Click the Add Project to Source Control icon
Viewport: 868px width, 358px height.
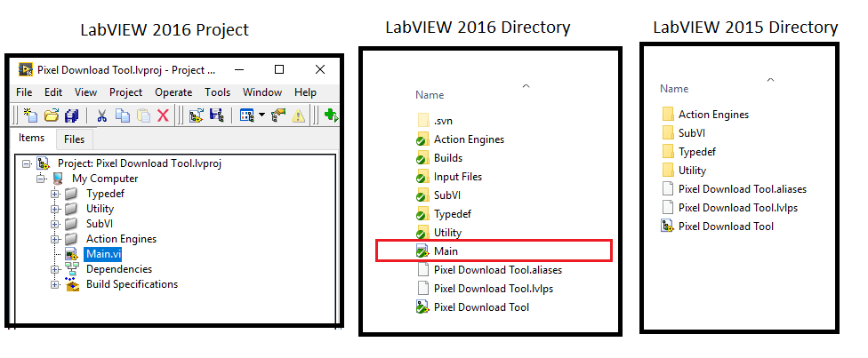pyautogui.click(x=196, y=115)
